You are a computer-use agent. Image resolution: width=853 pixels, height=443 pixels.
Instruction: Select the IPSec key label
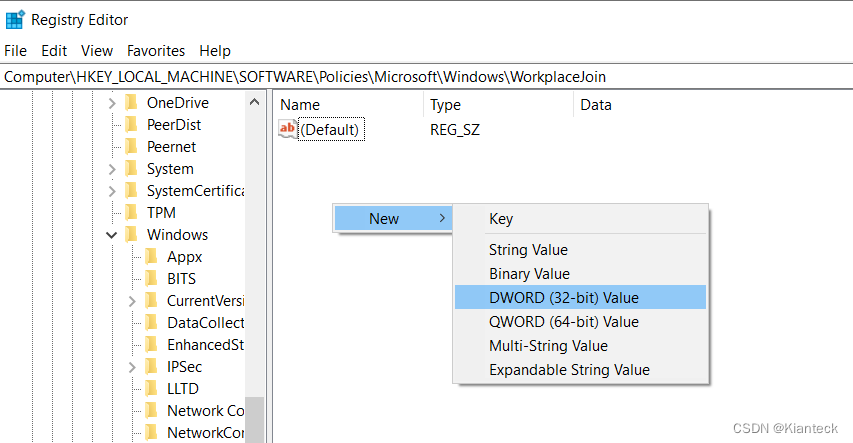(x=184, y=367)
